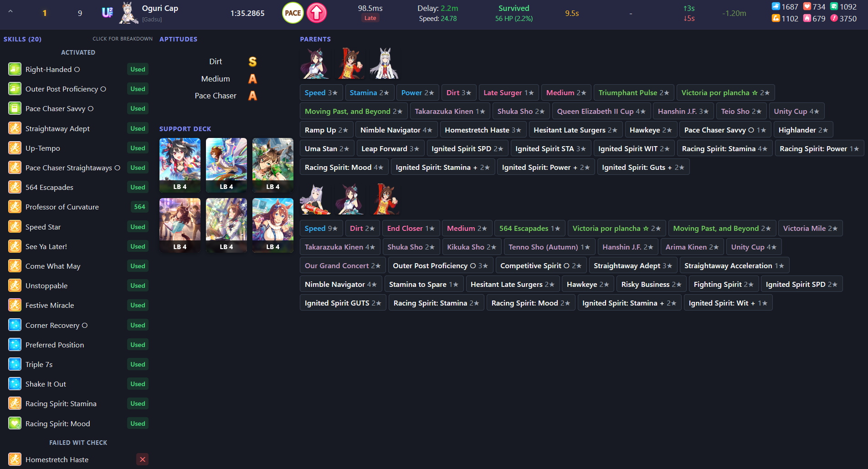
Task: Click the Speed 3★ spark tag
Action: click(321, 92)
